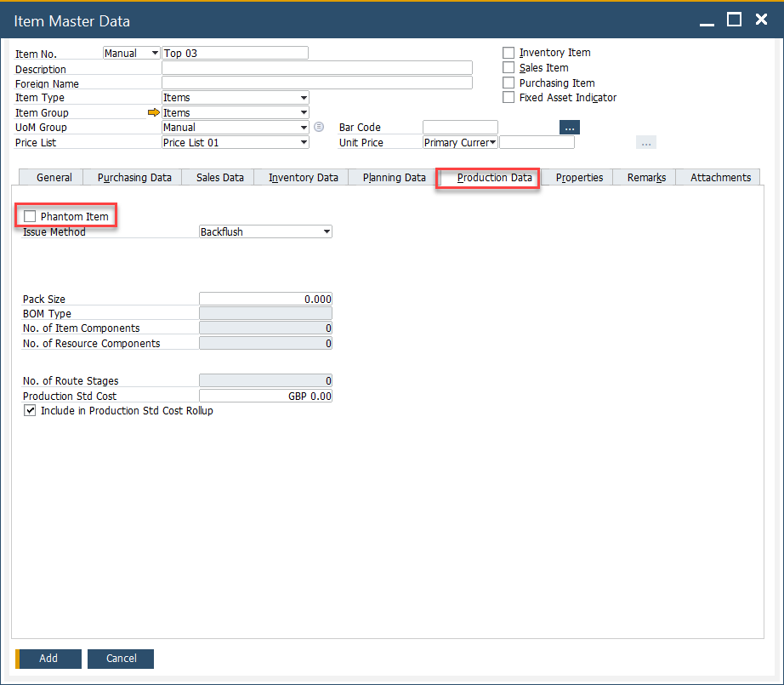
Task: Click the orange link arrow beside Item Group
Action: (153, 112)
